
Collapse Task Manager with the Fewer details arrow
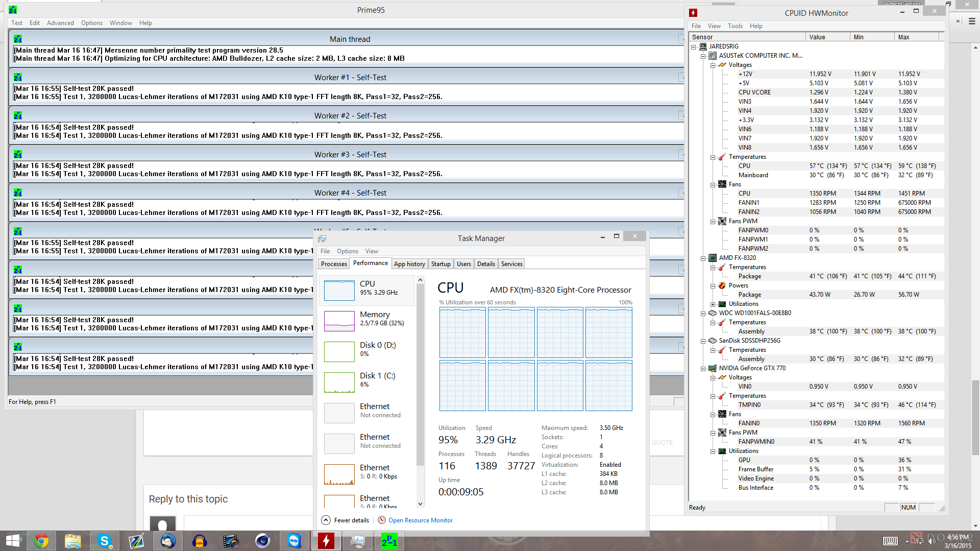click(326, 520)
